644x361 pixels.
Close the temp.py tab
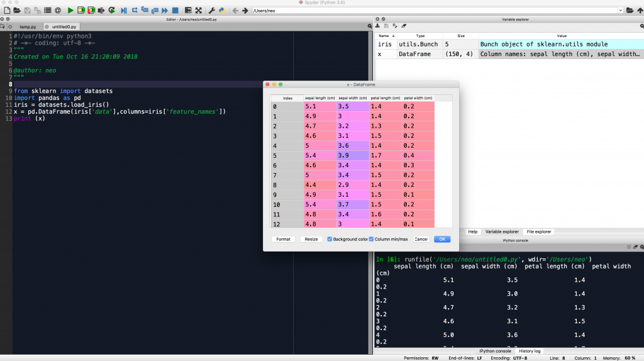click(x=10, y=26)
